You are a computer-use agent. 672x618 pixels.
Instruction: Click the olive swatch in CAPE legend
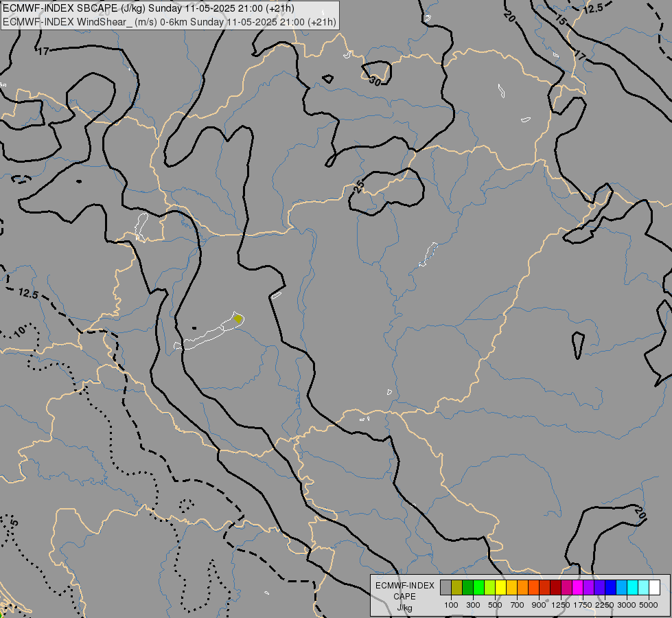pos(456,587)
